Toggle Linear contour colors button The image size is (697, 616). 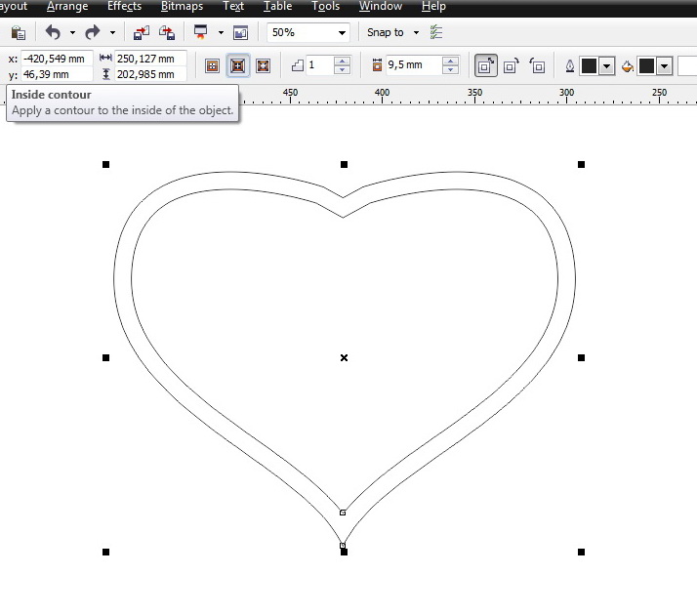pos(485,65)
